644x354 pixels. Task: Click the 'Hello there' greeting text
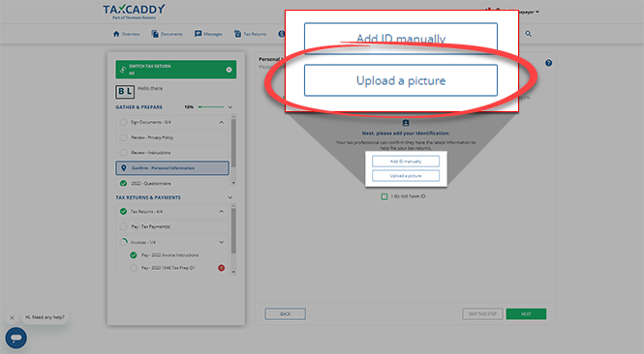tap(150, 88)
